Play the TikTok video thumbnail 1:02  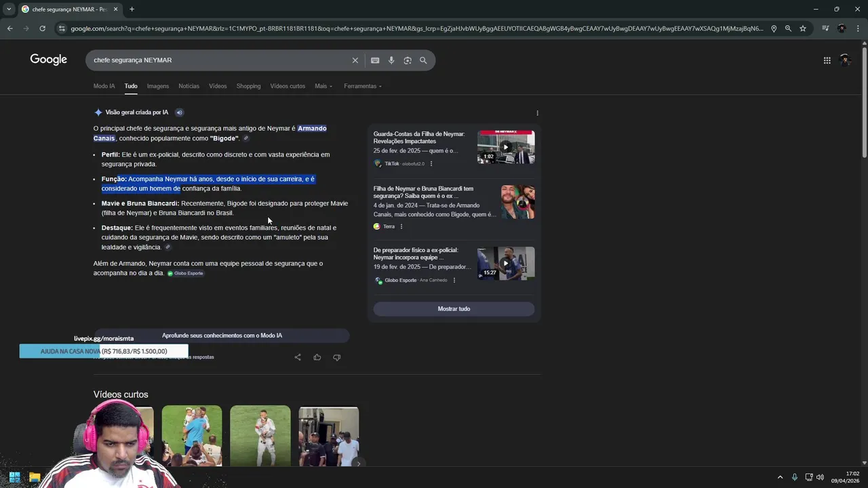[506, 147]
